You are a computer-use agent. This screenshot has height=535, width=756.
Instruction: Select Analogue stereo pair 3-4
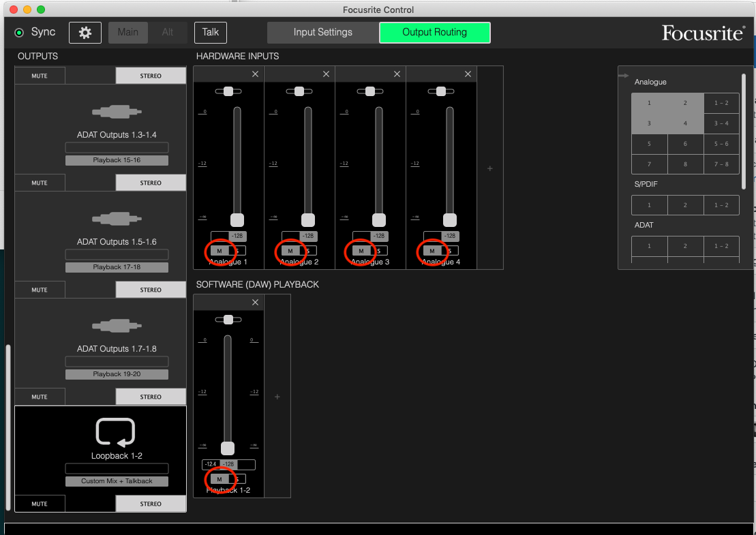pyautogui.click(x=721, y=123)
